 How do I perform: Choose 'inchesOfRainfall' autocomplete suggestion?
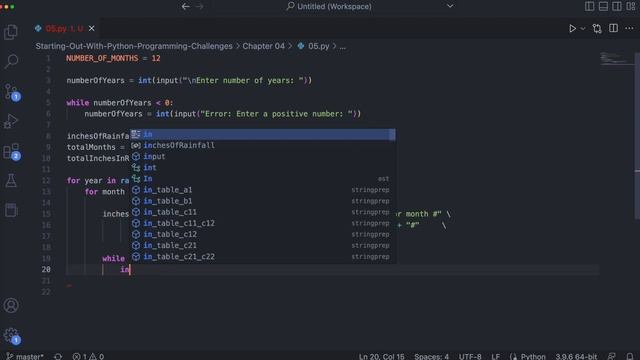pos(263,145)
